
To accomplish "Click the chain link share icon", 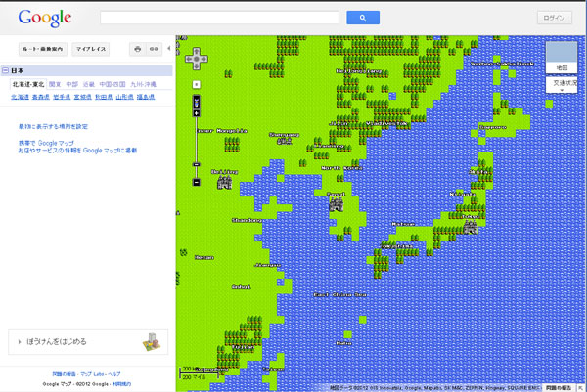I will click(x=154, y=48).
